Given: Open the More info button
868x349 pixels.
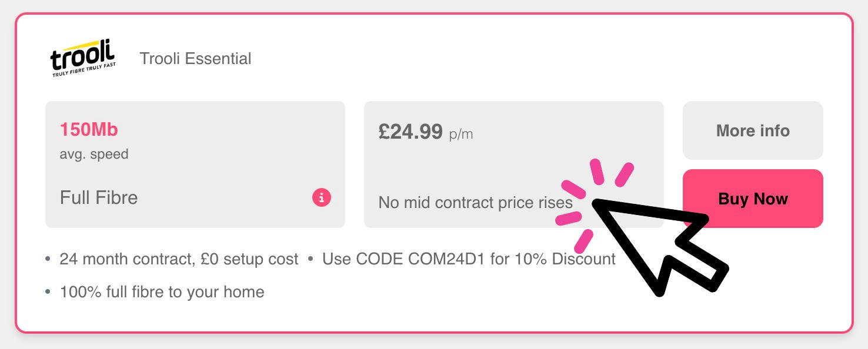Looking at the screenshot, I should [753, 130].
